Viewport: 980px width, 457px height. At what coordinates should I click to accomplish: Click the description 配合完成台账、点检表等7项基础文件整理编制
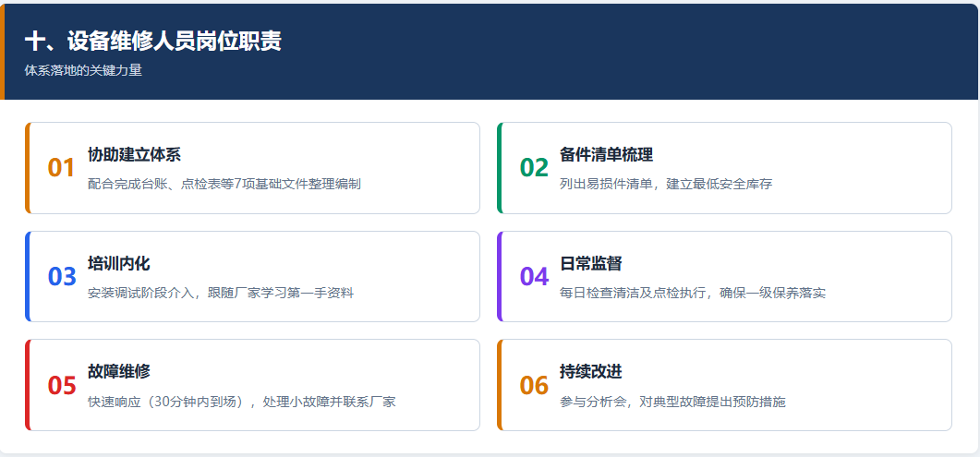click(224, 184)
